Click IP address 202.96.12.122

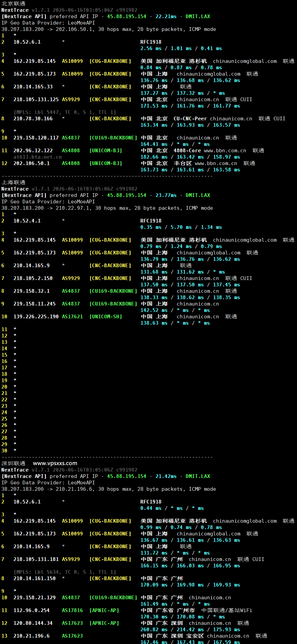point(33,151)
